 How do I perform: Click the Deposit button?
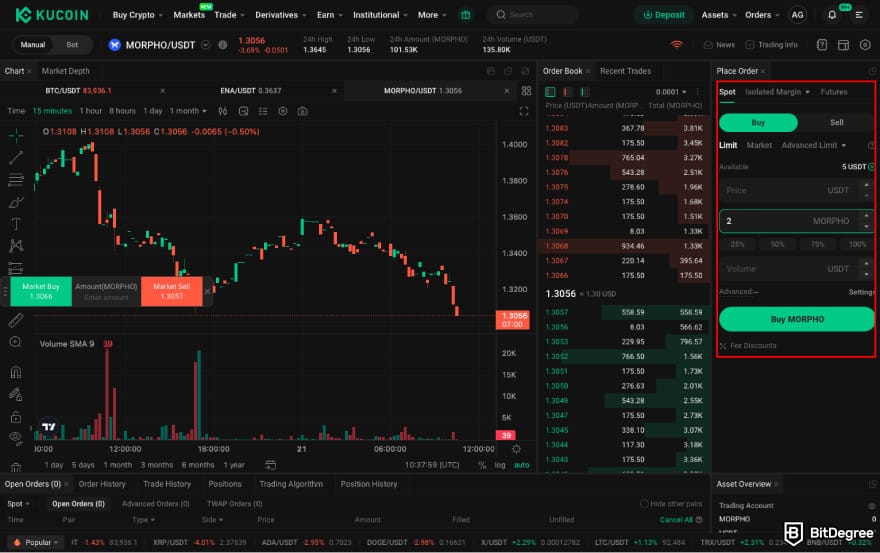pos(664,15)
